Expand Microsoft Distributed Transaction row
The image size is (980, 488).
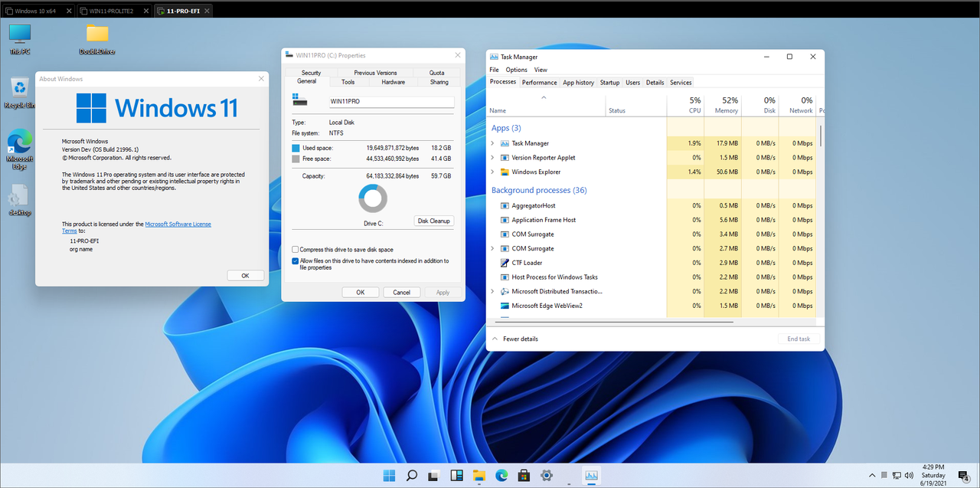coord(492,292)
